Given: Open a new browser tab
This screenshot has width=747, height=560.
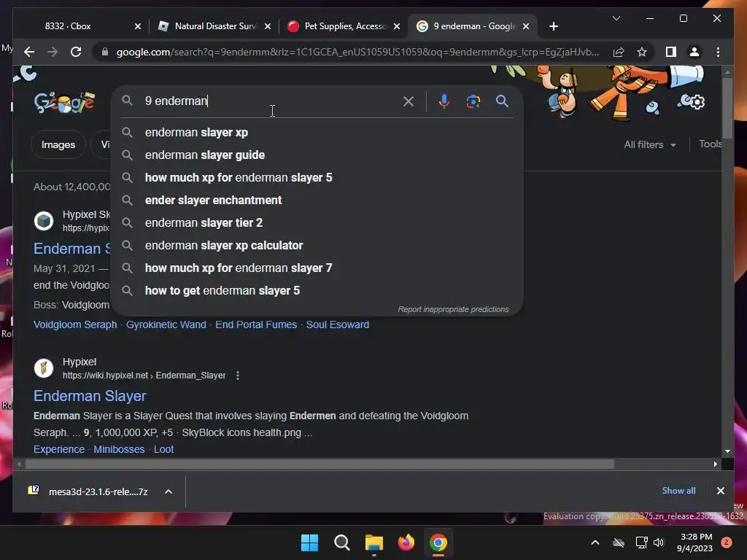Looking at the screenshot, I should [x=553, y=26].
